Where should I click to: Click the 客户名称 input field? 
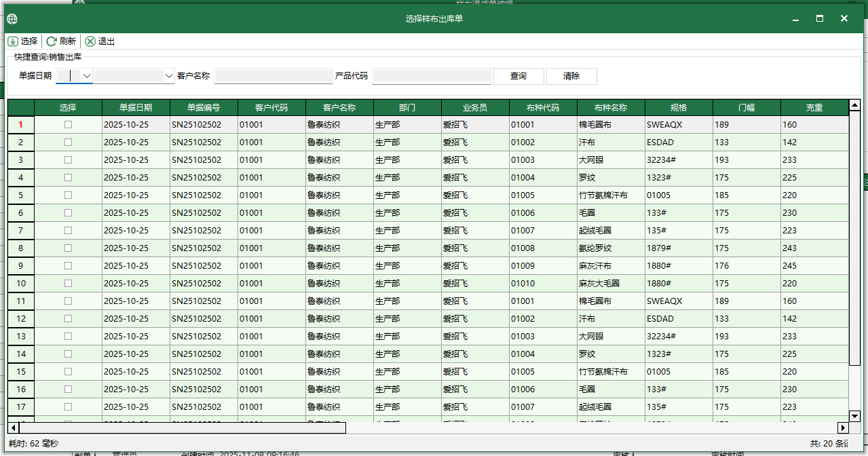click(x=273, y=75)
